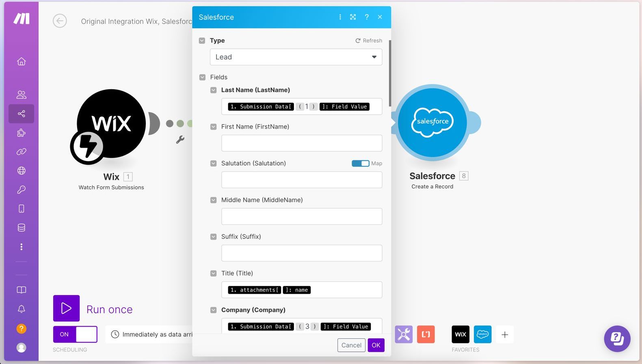
Task: Toggle the Salutation field checkbox
Action: (x=214, y=163)
